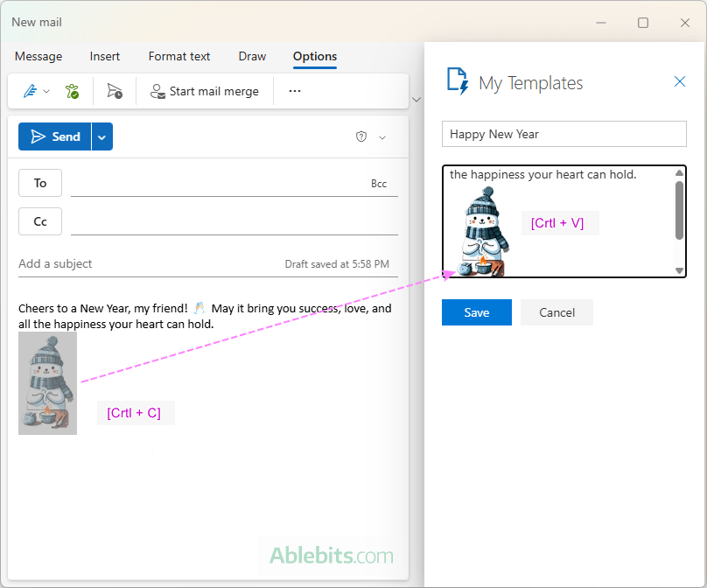Edit the Happy New Year template title
Image resolution: width=707 pixels, height=588 pixels.
564,134
